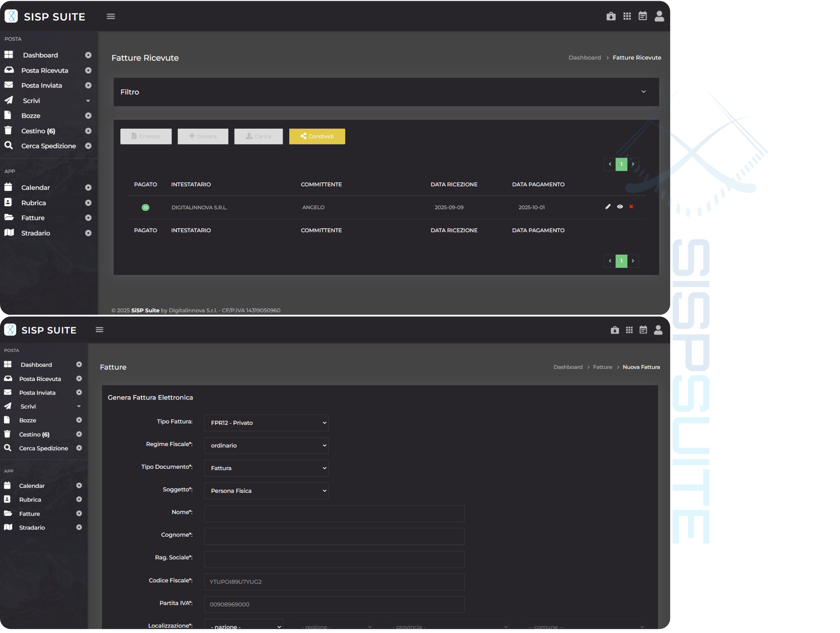Click the apps grid icon in top header
840x633 pixels.
coord(627,16)
